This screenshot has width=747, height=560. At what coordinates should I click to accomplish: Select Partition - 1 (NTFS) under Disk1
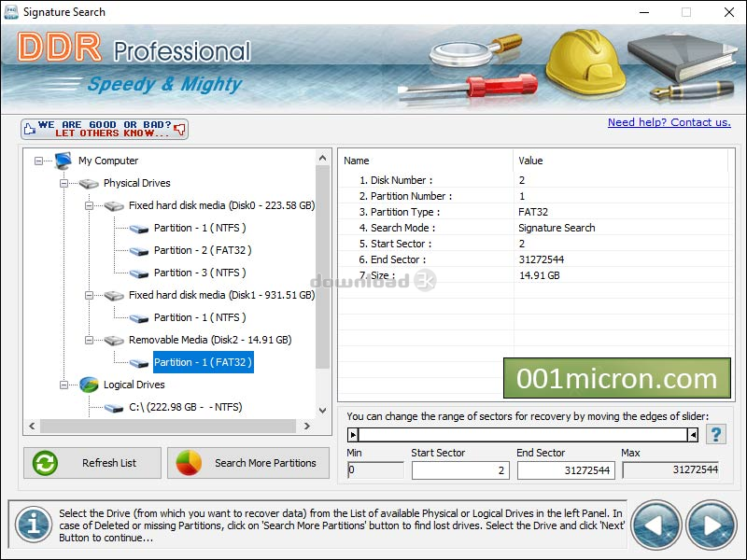click(200, 317)
